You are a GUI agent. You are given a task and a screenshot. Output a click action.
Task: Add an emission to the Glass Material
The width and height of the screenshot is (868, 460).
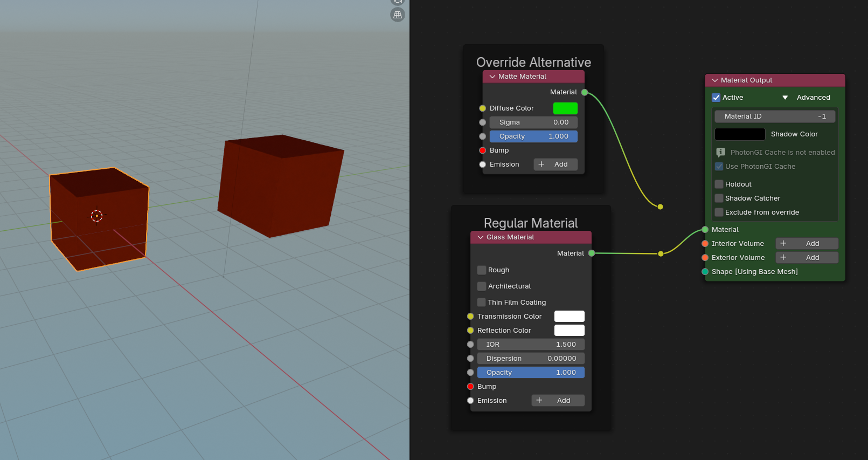click(558, 401)
